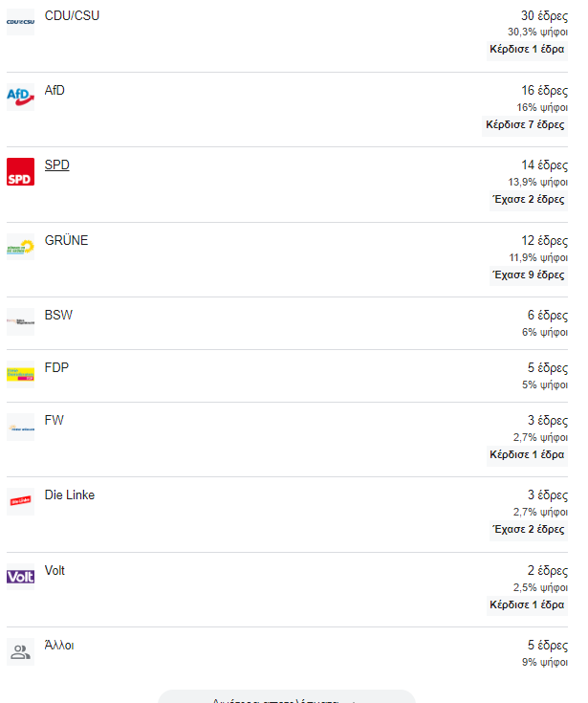This screenshot has height=703, width=588.
Task: Open the Die Linke party name
Action: [70, 494]
